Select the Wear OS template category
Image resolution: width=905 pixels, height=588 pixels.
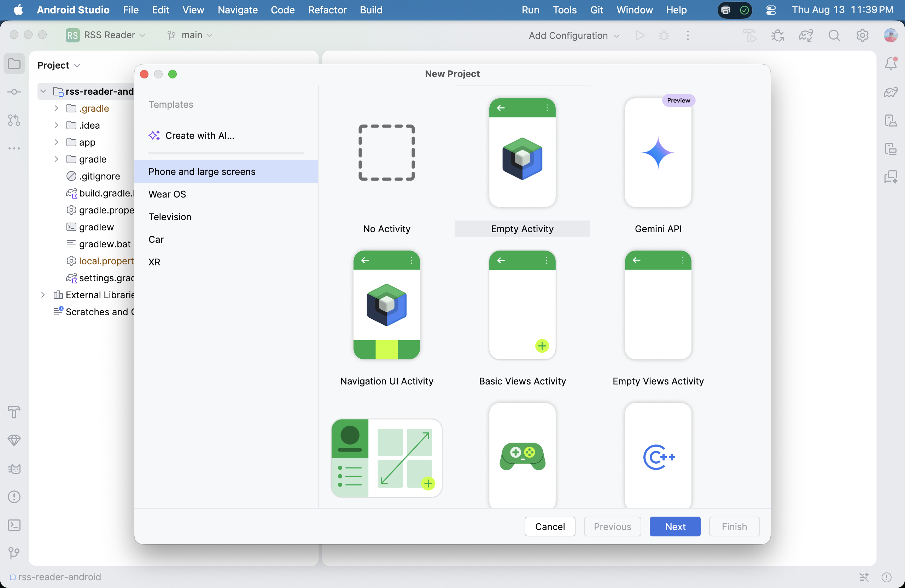click(226, 194)
